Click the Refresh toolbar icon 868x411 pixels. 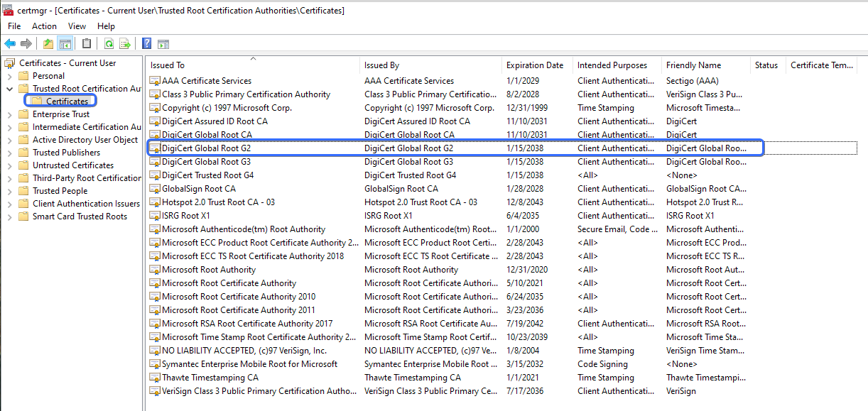pyautogui.click(x=109, y=44)
